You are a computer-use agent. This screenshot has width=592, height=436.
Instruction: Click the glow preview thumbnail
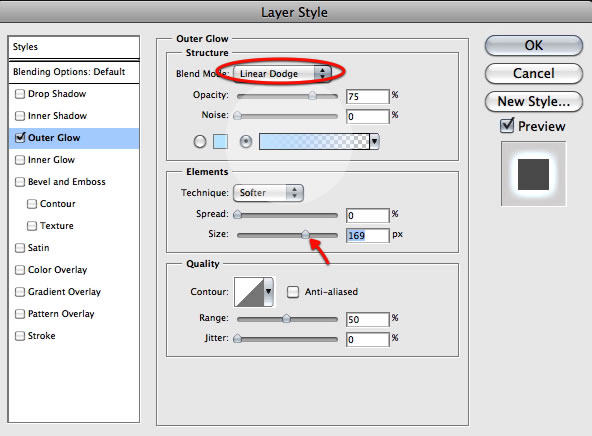(533, 174)
